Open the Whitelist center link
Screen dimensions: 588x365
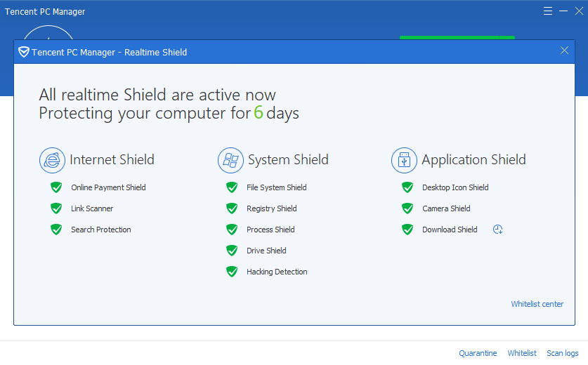coord(537,304)
